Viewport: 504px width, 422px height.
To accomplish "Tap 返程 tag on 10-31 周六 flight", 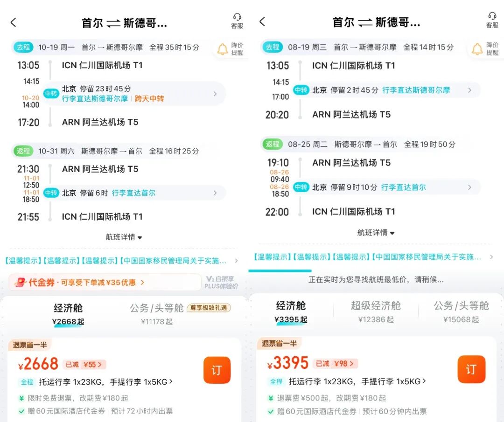I will click(x=23, y=151).
